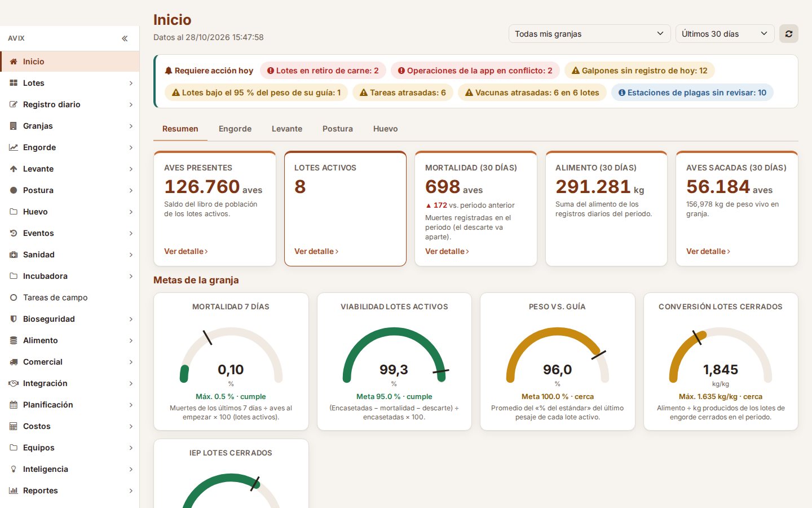The height and width of the screenshot is (508, 812).
Task: Click the stacked database icon beside Alimento
Action: tap(14, 340)
